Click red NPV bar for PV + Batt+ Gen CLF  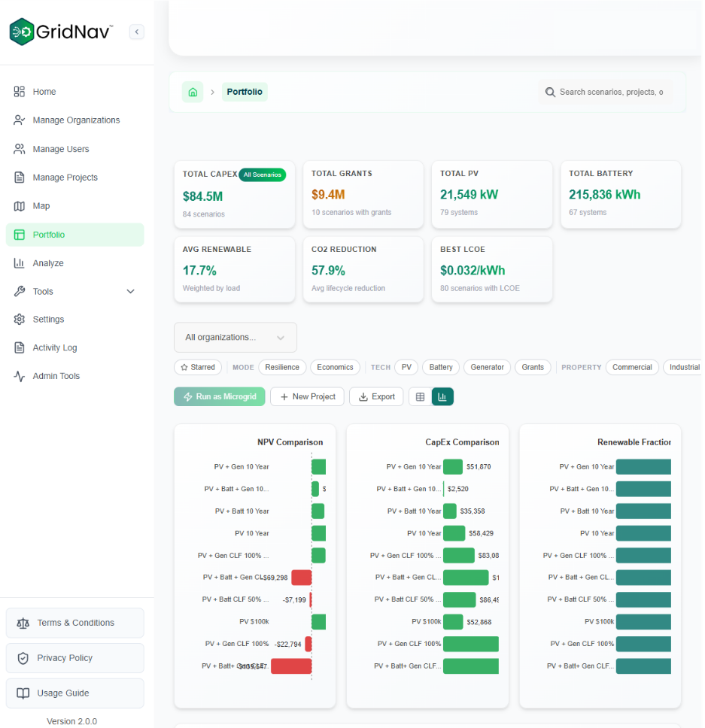[290, 666]
